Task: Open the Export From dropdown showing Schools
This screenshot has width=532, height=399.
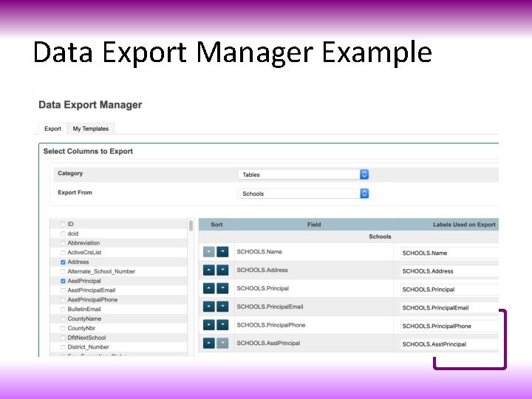Action: [303, 194]
